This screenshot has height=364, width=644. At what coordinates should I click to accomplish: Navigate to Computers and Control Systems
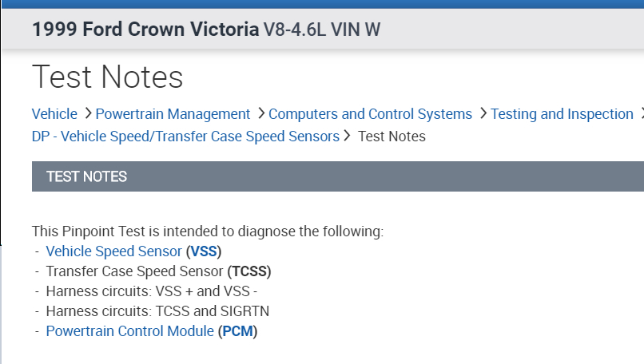click(370, 114)
